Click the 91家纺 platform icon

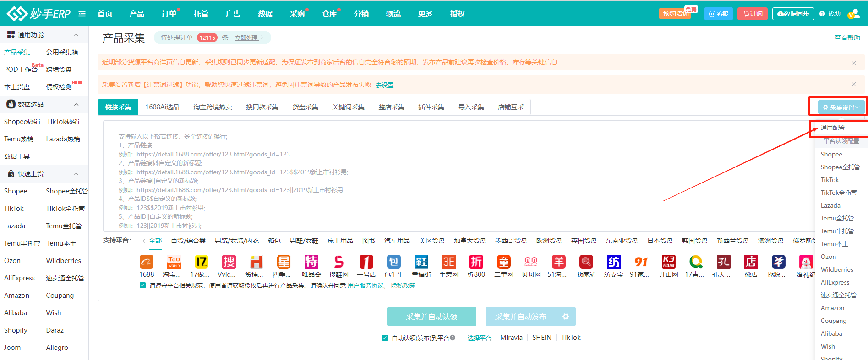tap(641, 262)
